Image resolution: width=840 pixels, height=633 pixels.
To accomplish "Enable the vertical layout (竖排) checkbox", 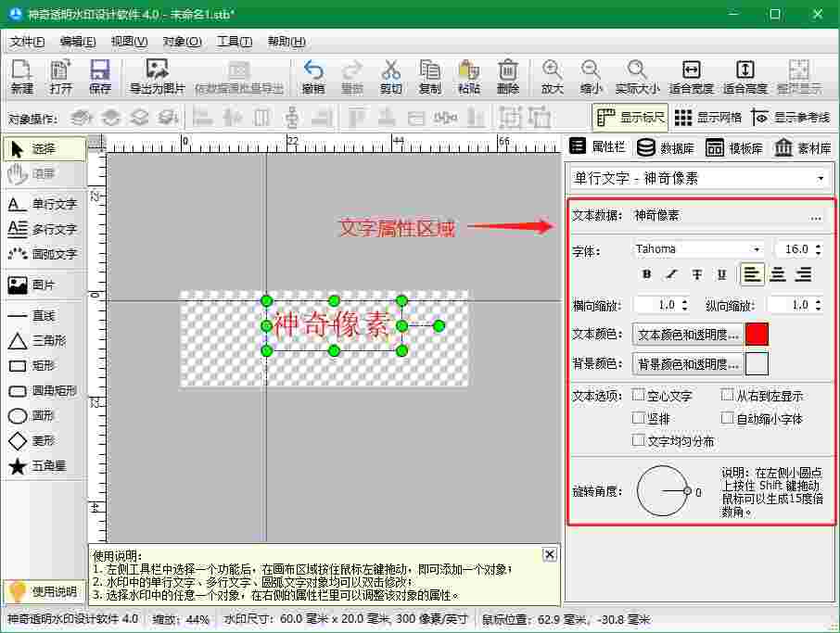I will 638,417.
